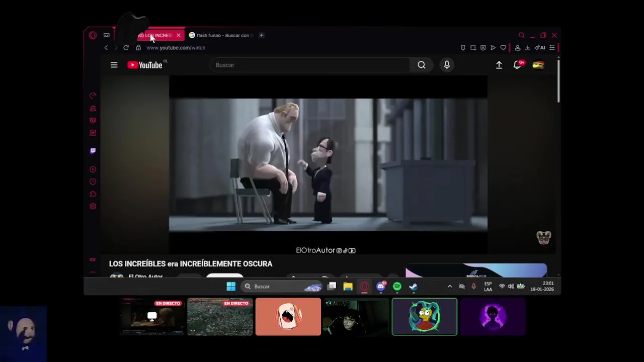Open the Opera player arrow icon
Viewport: 644px width, 362px height.
coord(493,48)
